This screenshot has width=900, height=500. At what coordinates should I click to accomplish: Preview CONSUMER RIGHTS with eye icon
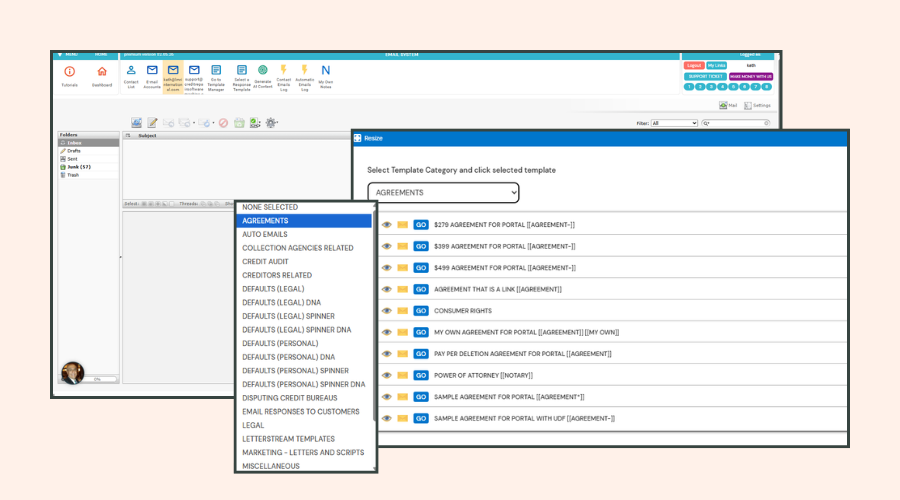click(x=387, y=311)
